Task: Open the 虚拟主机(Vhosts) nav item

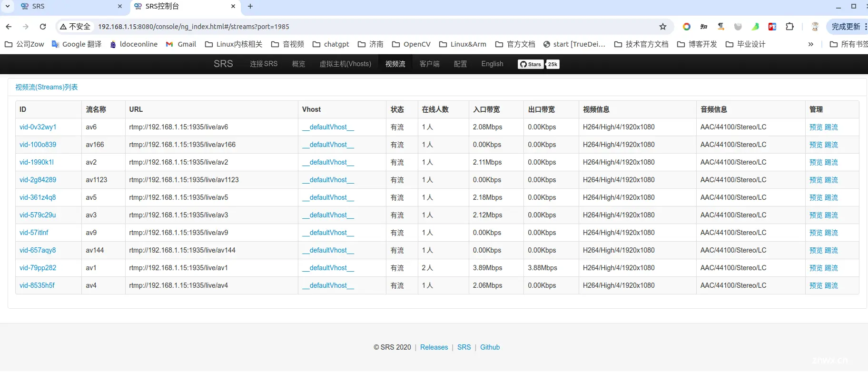Action: [x=345, y=64]
